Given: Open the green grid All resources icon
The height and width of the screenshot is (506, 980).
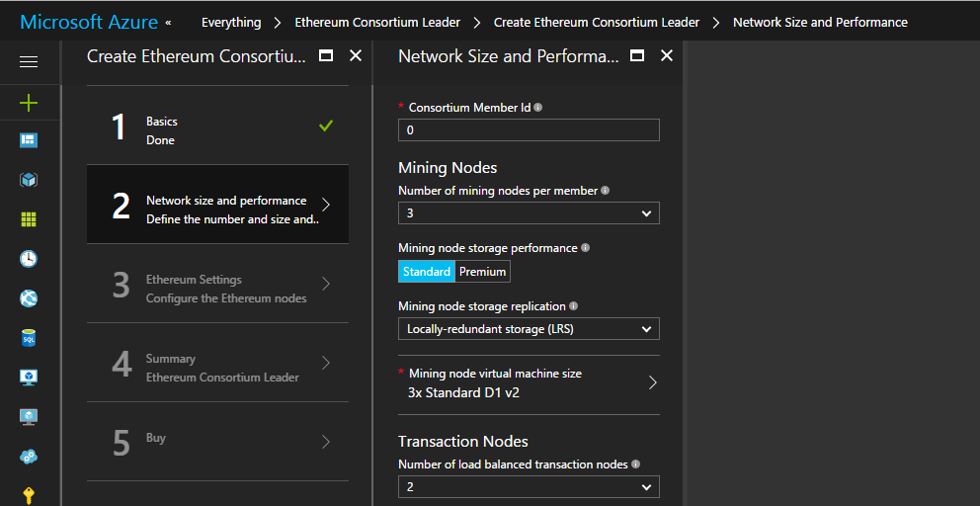Looking at the screenshot, I should click(x=29, y=219).
